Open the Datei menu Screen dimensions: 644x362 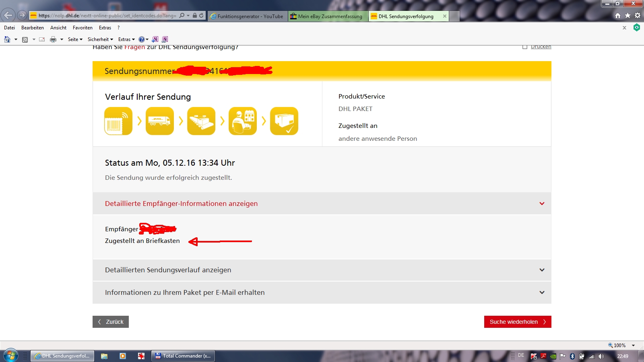tap(9, 28)
